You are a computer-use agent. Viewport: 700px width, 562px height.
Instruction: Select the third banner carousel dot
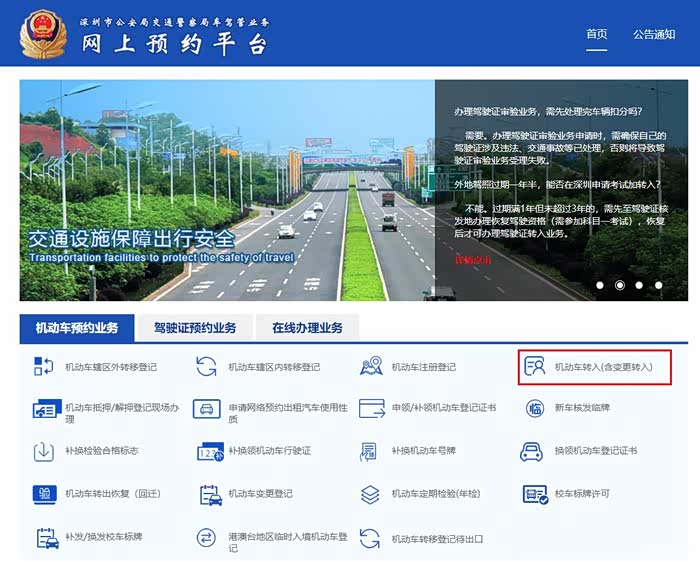coord(639,285)
